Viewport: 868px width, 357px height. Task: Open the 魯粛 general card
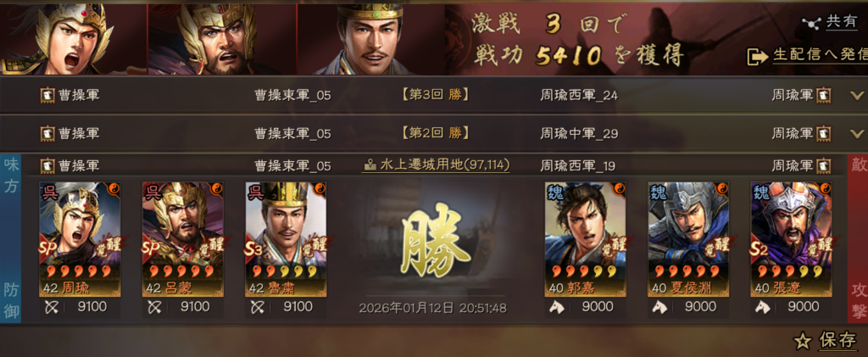(x=286, y=239)
